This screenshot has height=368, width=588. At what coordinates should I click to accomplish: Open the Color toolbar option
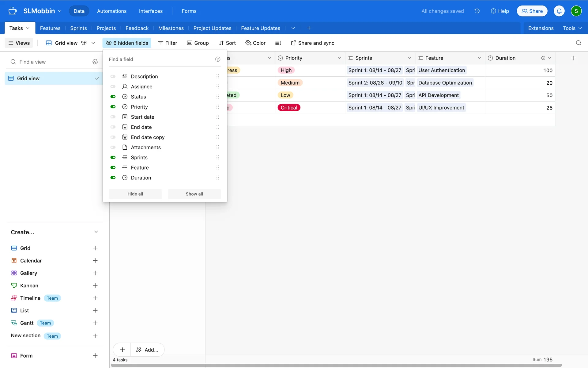click(x=255, y=43)
